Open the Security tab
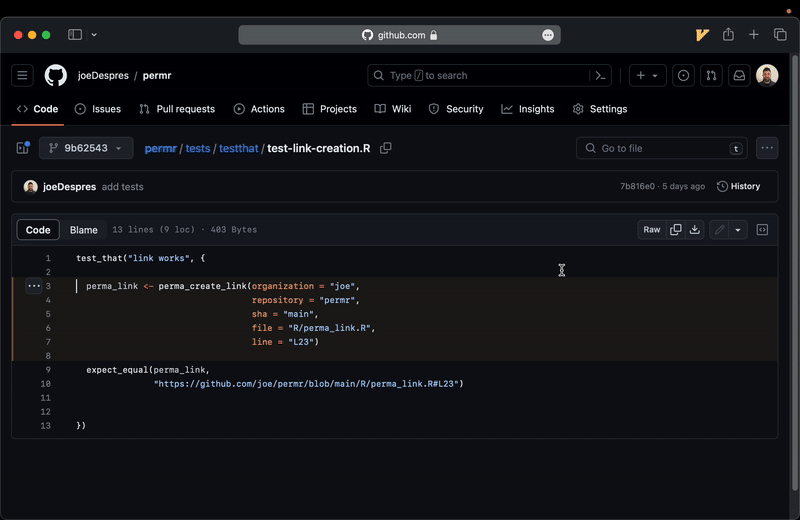 click(456, 109)
